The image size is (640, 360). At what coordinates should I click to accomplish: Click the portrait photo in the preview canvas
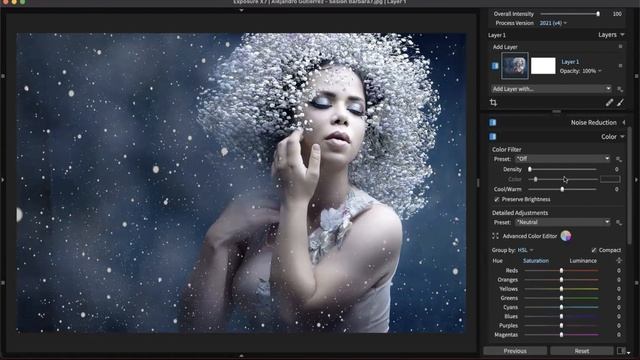241,183
